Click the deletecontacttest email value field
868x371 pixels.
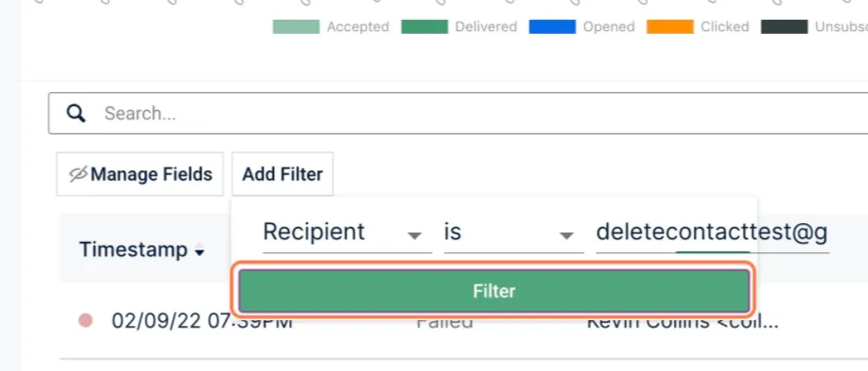[x=713, y=232]
